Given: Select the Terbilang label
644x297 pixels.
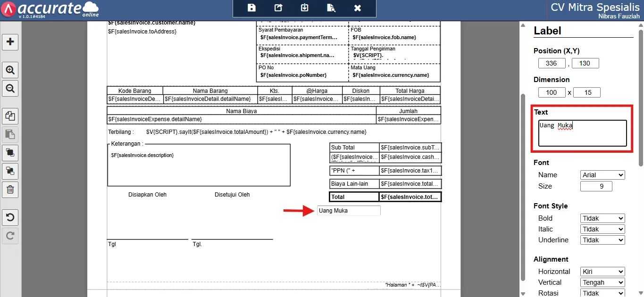Looking at the screenshot, I should pos(121,132).
